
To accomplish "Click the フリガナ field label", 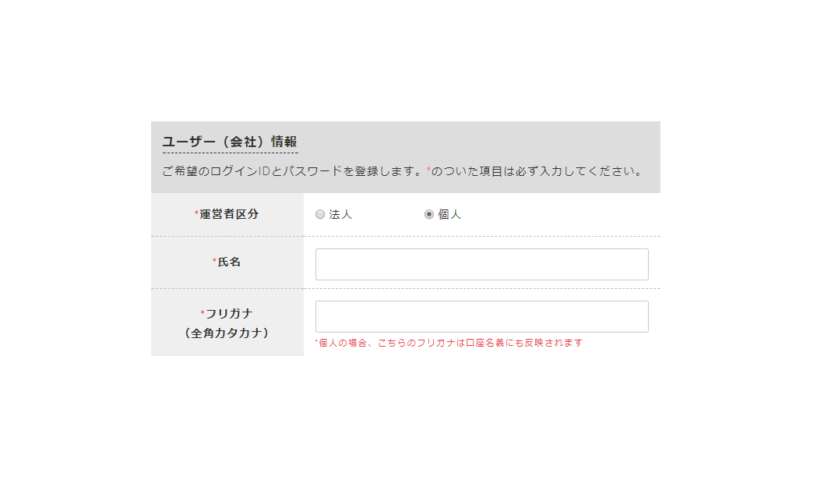I will [229, 313].
